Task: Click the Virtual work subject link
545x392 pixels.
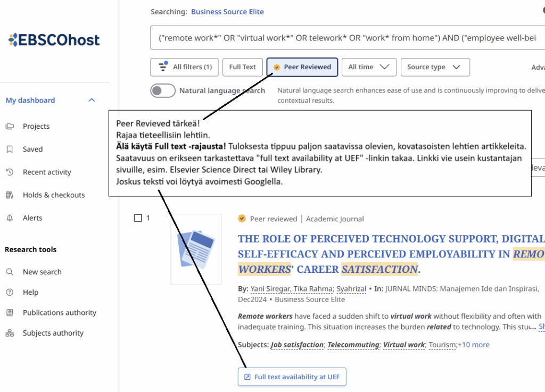Action: pos(404,345)
